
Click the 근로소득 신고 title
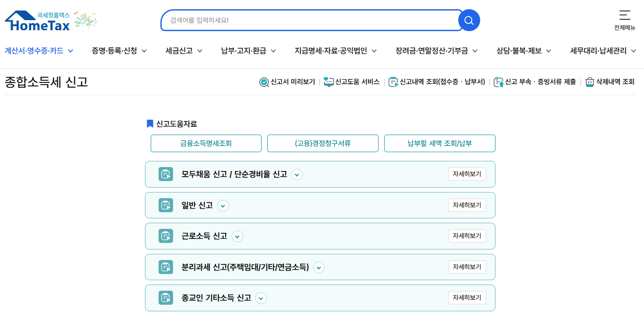click(x=205, y=236)
